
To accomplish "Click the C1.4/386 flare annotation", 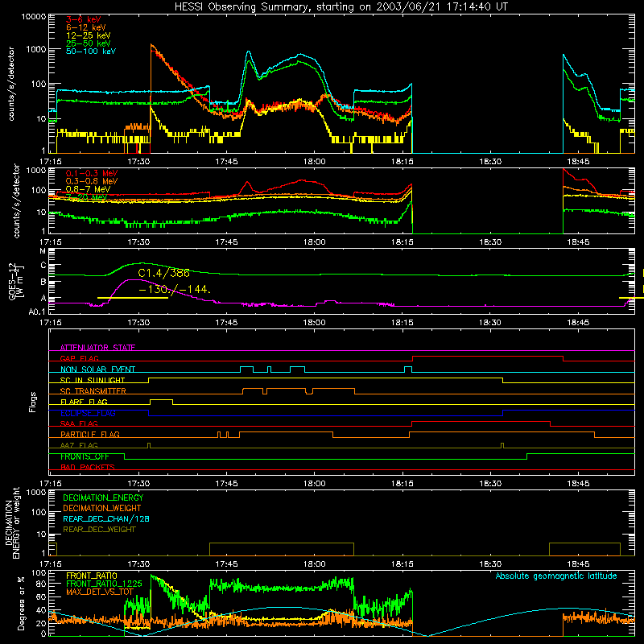I will pos(164,273).
